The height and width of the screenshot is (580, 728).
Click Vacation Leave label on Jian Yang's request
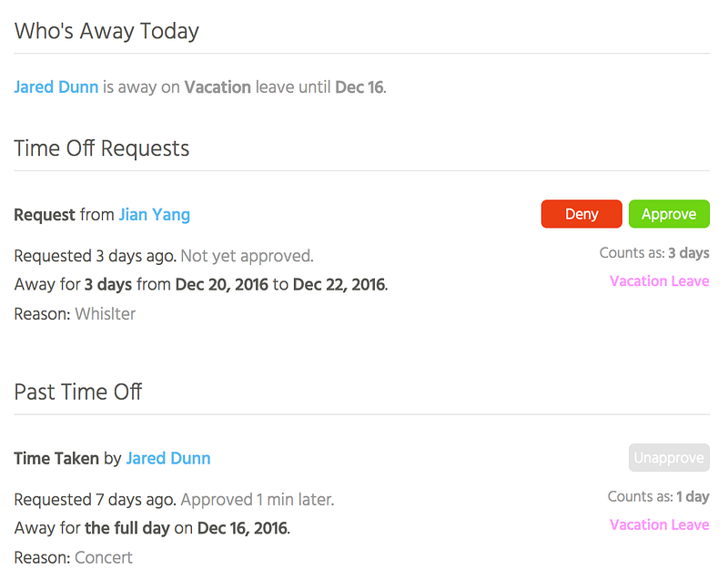(x=659, y=281)
